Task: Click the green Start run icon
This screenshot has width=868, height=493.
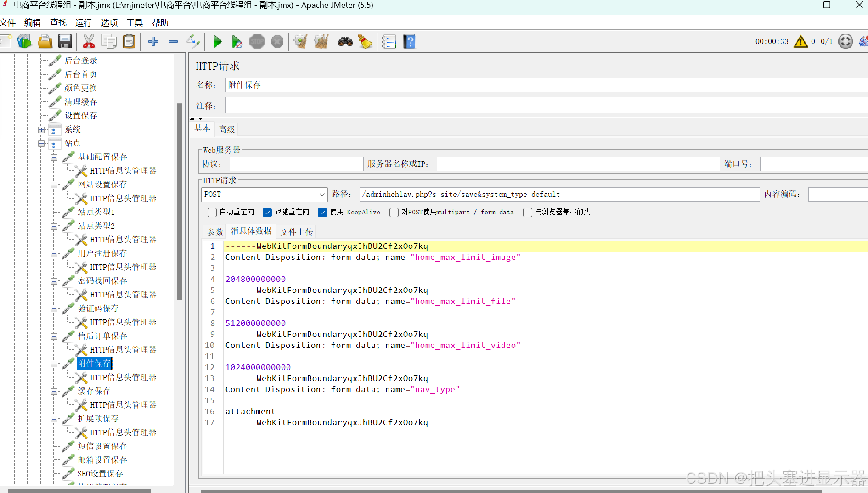Action: (x=218, y=42)
